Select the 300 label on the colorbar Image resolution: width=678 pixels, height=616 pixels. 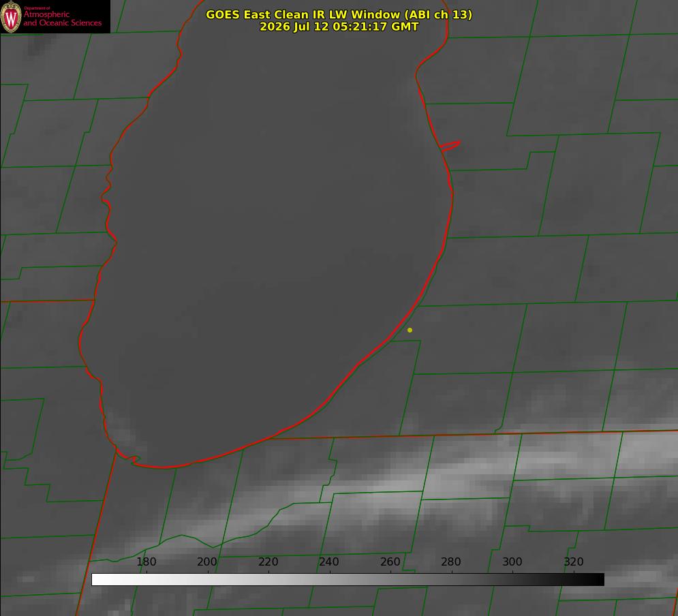[512, 561]
